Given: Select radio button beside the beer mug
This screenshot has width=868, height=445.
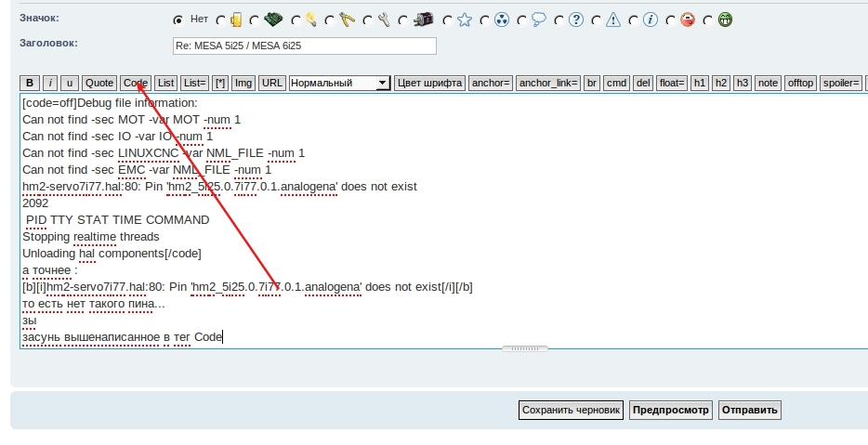Looking at the screenshot, I should point(221,21).
